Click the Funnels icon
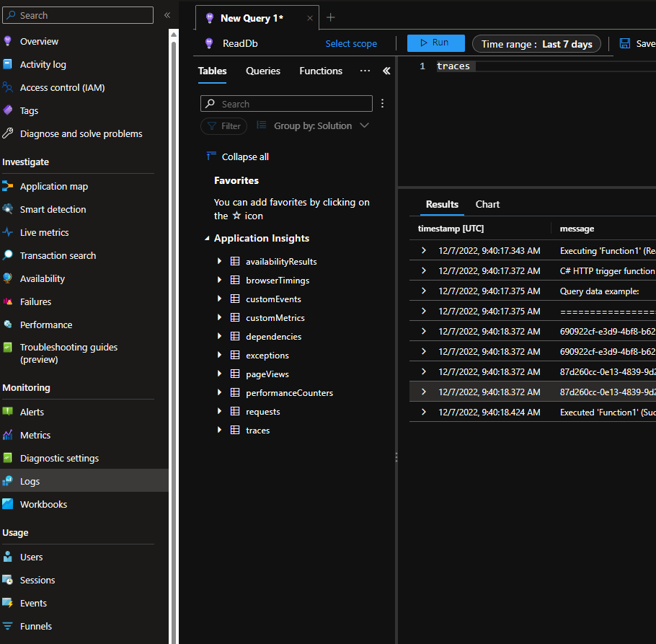 [x=7, y=626]
